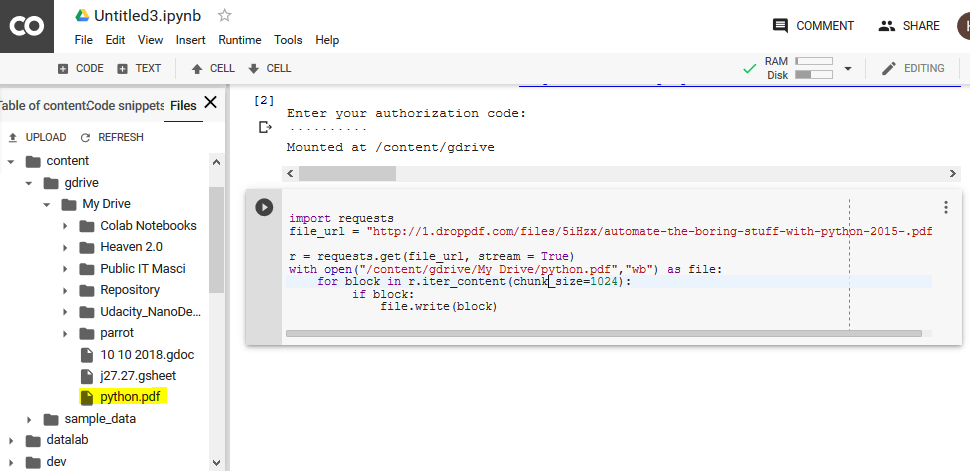This screenshot has width=970, height=471.
Task: Switch to the Code snippets tab
Action: coord(125,106)
